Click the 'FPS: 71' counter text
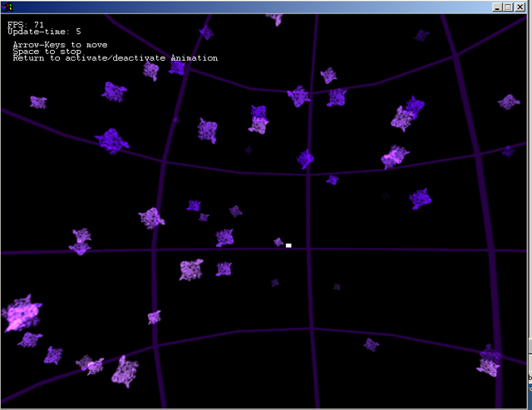This screenshot has width=532, height=410. tap(26, 24)
